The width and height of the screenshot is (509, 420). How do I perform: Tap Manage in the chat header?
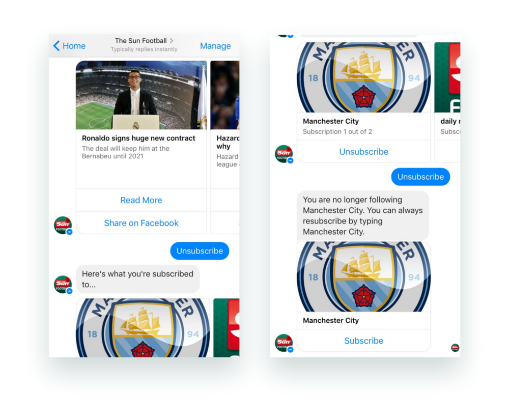coord(215,46)
